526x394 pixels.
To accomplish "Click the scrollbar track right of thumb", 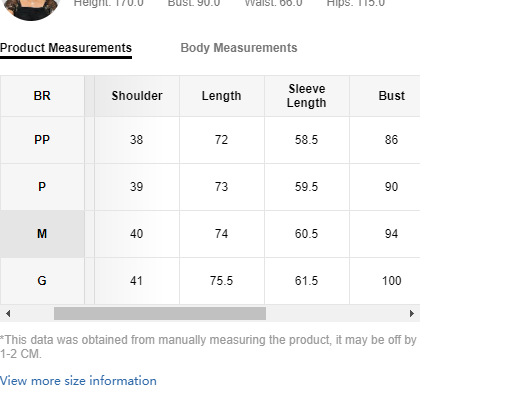I will coord(335,314).
